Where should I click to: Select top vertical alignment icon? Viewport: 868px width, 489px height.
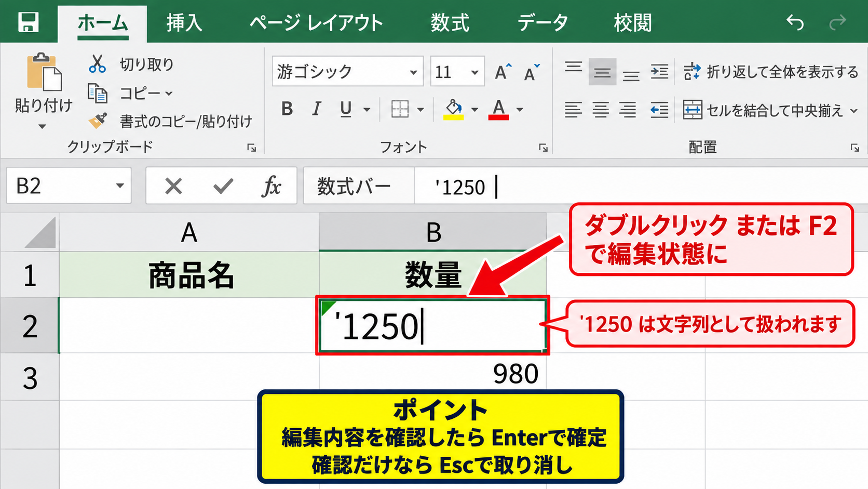tap(573, 67)
